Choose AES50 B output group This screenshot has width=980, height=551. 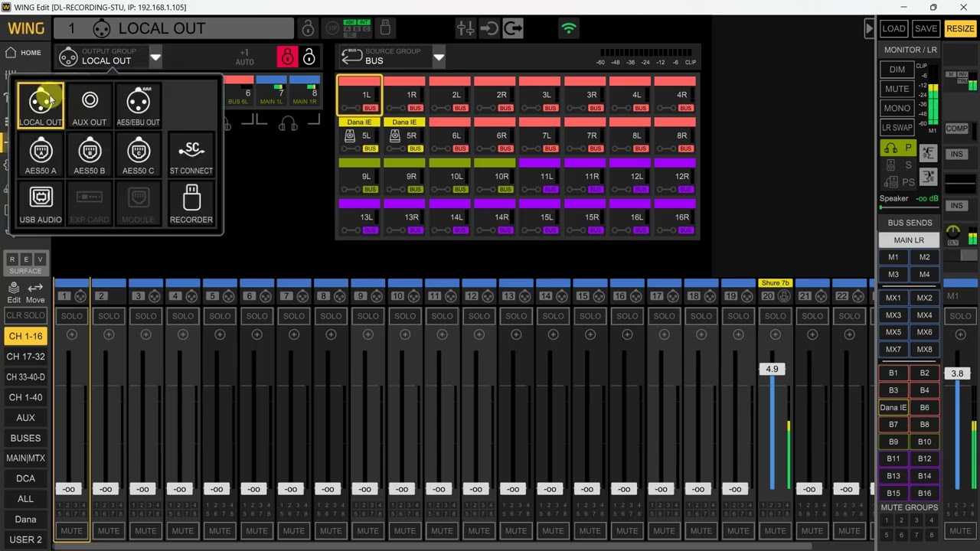click(x=90, y=155)
